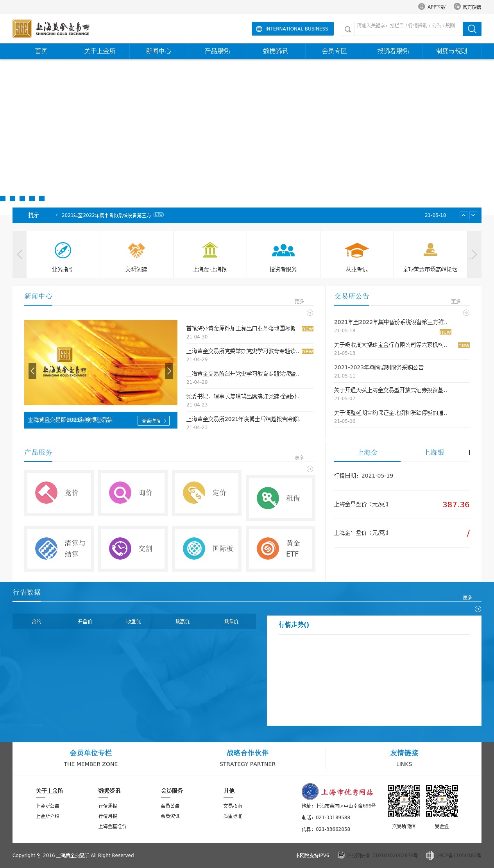The image size is (494, 868).
Task: Select third banner slide indicator
Action: (x=22, y=199)
